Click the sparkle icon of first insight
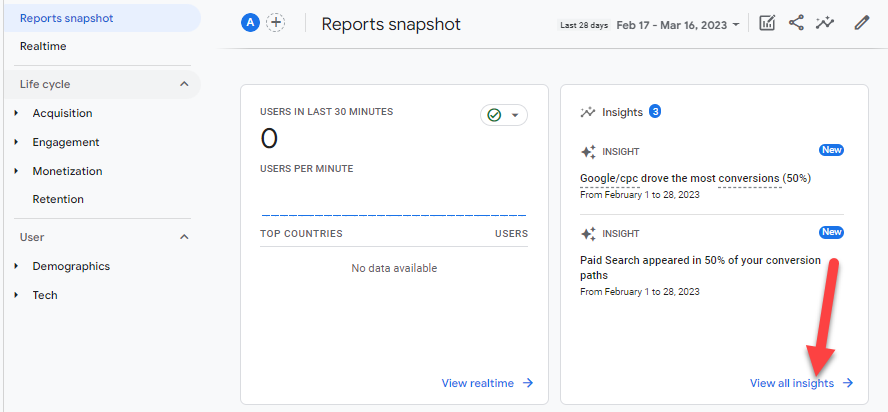The image size is (888, 412). point(588,151)
